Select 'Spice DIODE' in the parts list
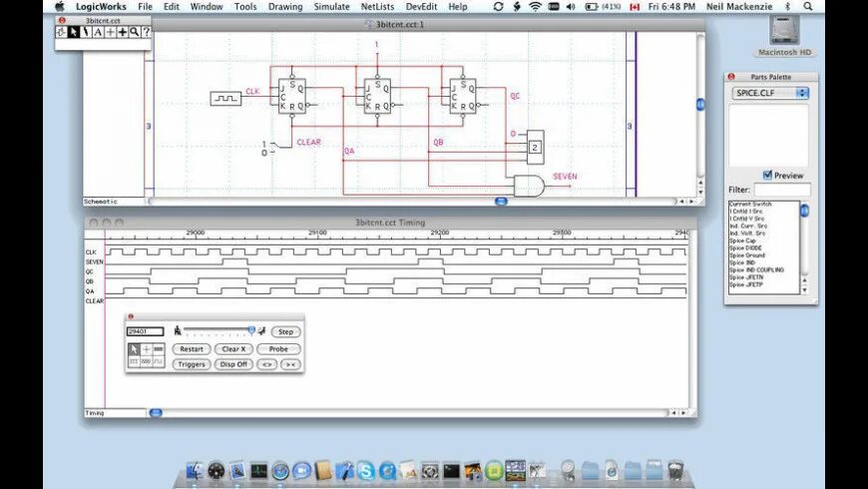Image resolution: width=868 pixels, height=489 pixels. pyautogui.click(x=745, y=248)
